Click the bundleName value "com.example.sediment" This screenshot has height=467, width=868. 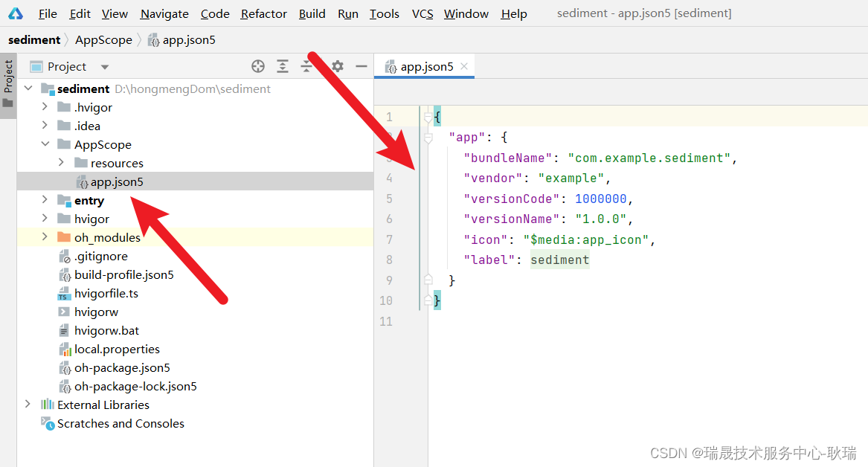tap(649, 158)
